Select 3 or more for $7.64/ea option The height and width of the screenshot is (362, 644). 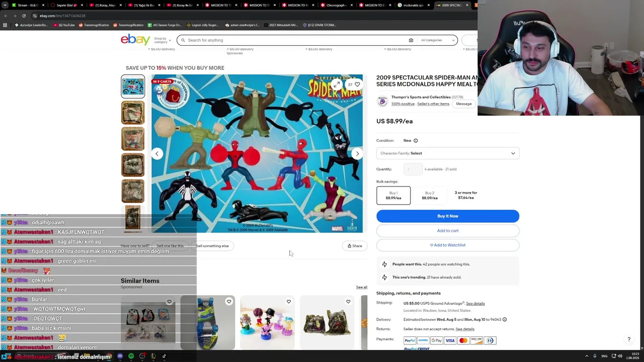pos(466,195)
